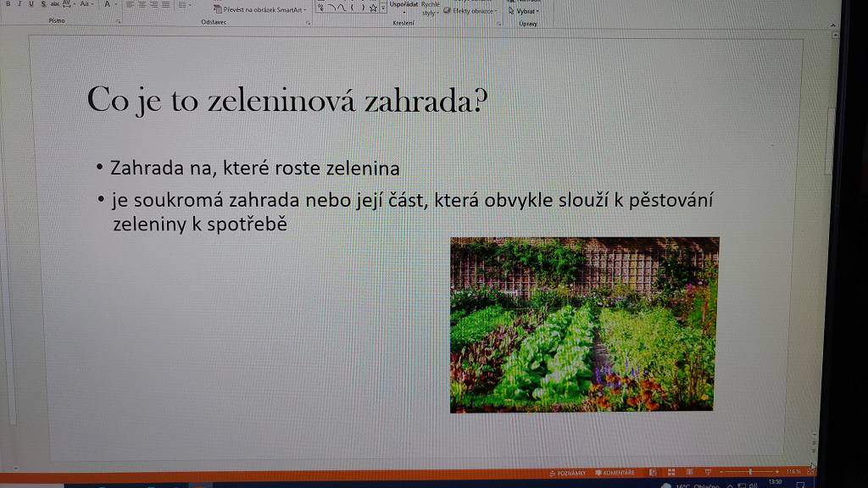This screenshot has width=868, height=488.
Task: Toggle the POZNÁMKY notes pane
Action: pos(567,473)
